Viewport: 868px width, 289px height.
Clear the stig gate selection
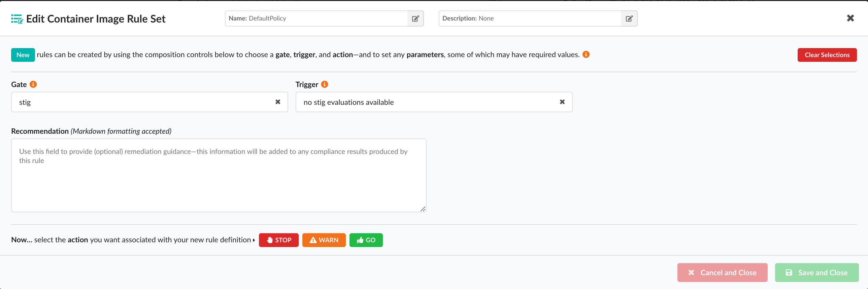[278, 102]
